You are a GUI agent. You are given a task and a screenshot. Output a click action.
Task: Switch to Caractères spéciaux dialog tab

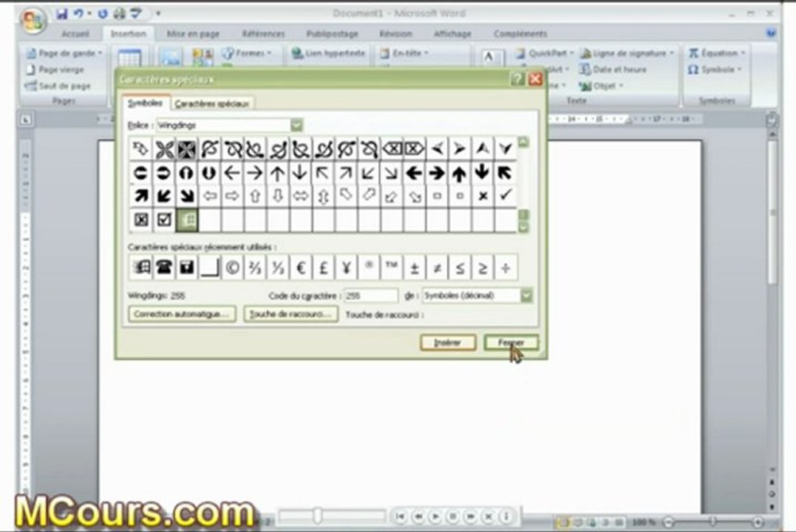(211, 103)
